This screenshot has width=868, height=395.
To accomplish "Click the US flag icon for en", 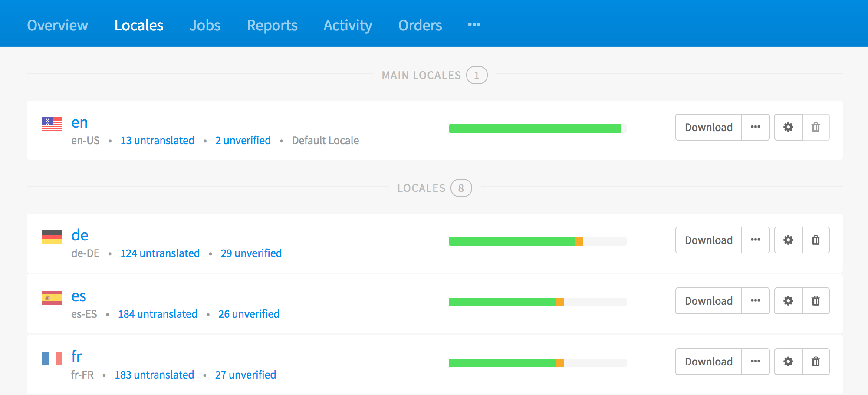I will click(52, 124).
